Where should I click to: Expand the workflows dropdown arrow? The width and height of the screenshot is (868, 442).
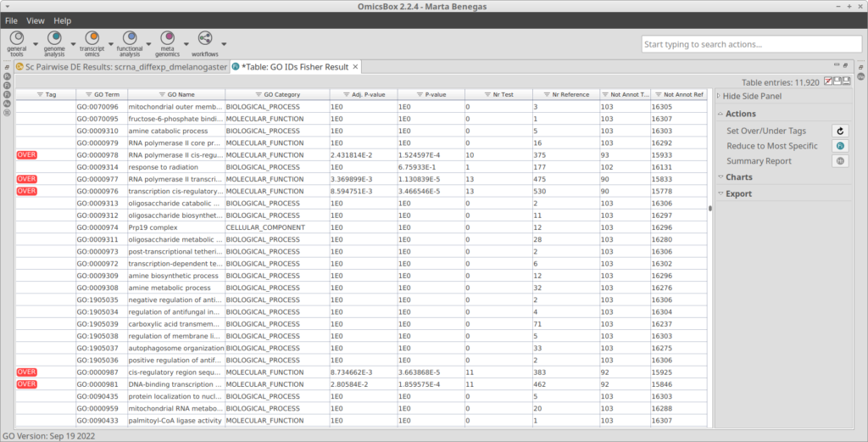[x=224, y=43]
